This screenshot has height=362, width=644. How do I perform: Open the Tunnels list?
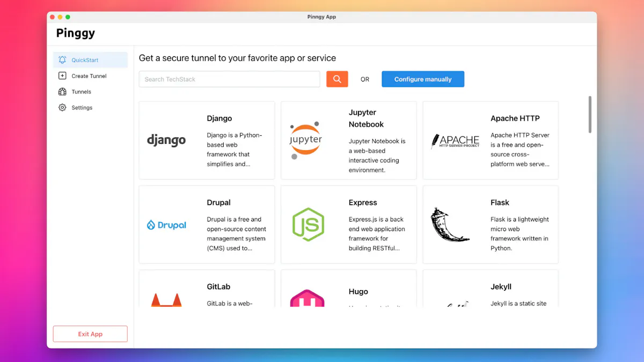click(x=90, y=92)
